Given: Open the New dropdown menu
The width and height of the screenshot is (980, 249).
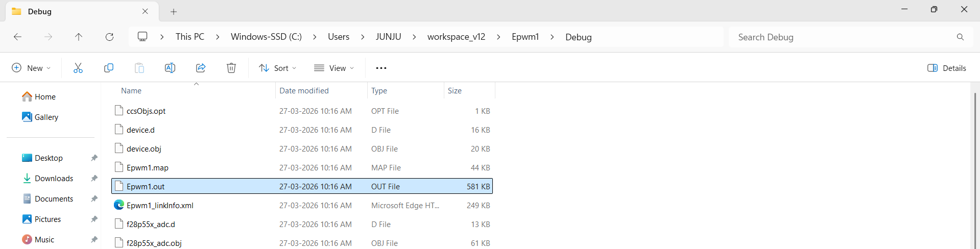Looking at the screenshot, I should point(31,68).
